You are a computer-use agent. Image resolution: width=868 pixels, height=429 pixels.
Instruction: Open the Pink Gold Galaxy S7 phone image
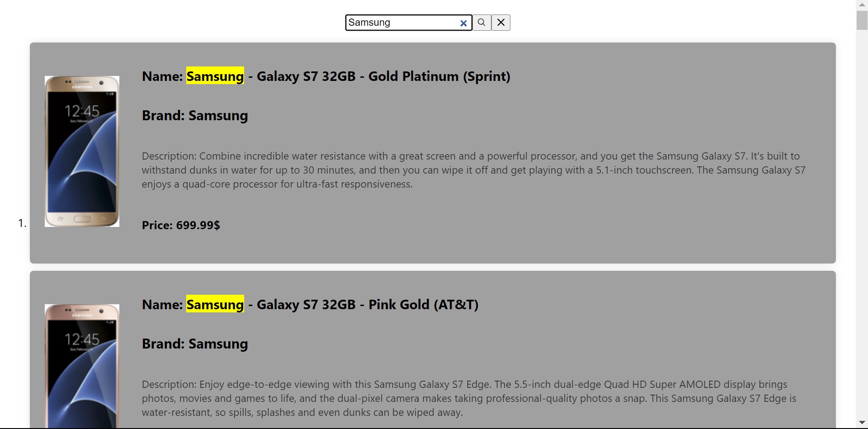[82, 365]
